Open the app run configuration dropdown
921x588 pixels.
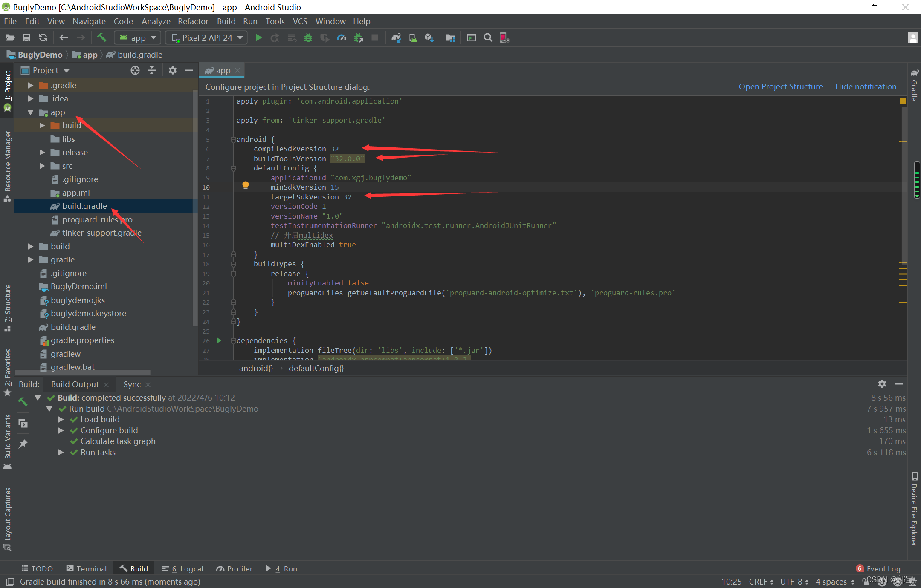[x=138, y=38]
